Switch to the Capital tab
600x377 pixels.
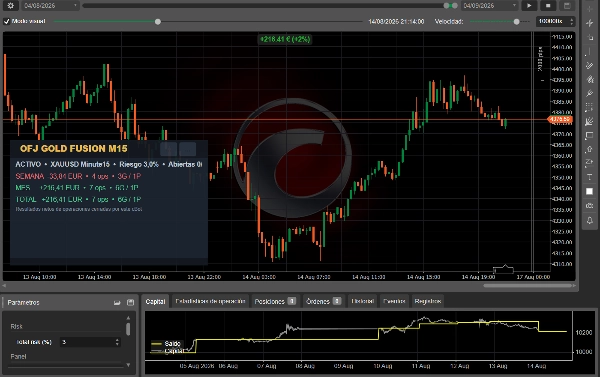pyautogui.click(x=155, y=302)
